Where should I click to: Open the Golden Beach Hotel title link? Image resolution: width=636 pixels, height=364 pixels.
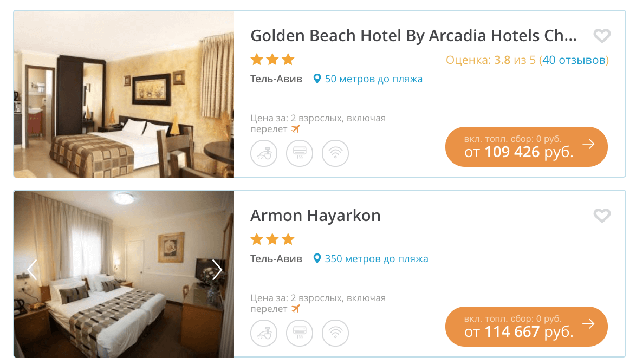(x=413, y=36)
